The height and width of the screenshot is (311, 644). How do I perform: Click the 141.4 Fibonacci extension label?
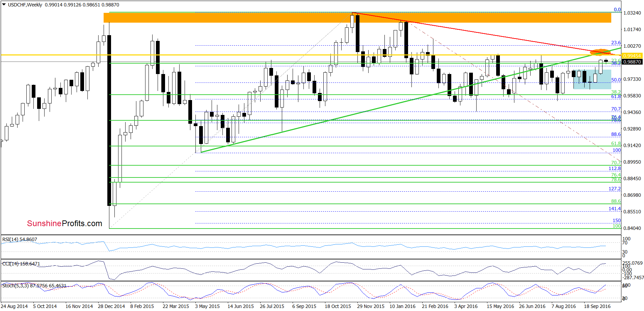pos(615,209)
